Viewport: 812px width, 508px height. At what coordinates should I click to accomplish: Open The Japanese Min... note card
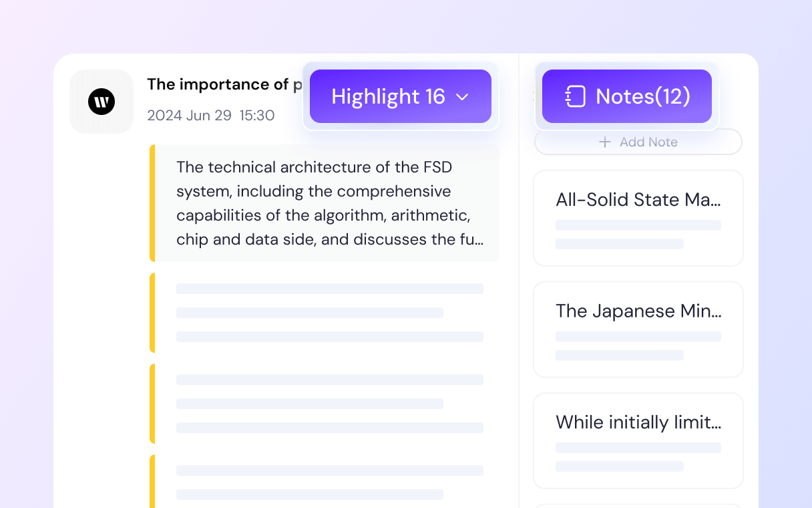[638, 330]
